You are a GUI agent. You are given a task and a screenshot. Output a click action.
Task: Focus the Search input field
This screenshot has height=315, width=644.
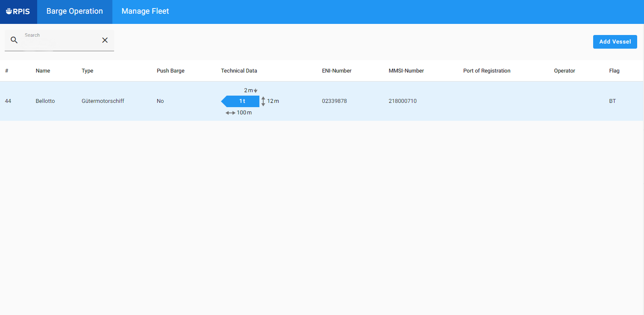pos(60,42)
